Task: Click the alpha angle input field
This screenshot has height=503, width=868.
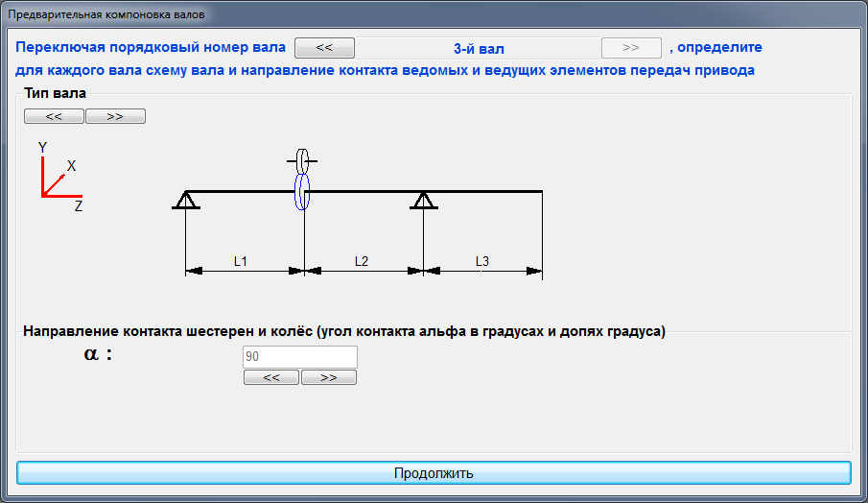Action: (300, 357)
